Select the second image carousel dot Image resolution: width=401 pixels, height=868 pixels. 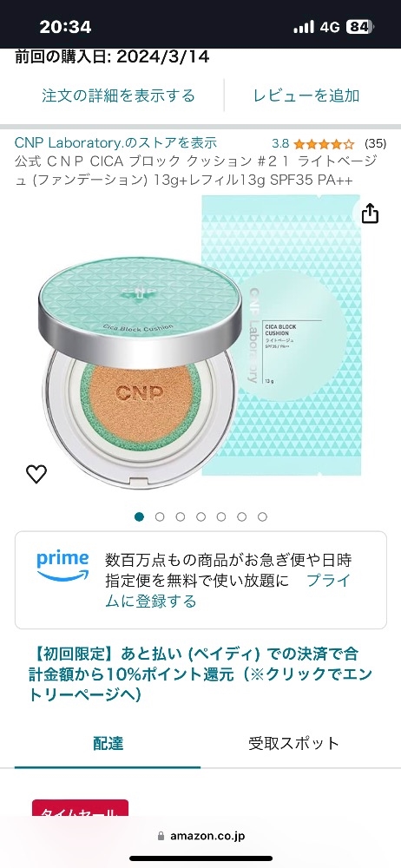coord(160,516)
